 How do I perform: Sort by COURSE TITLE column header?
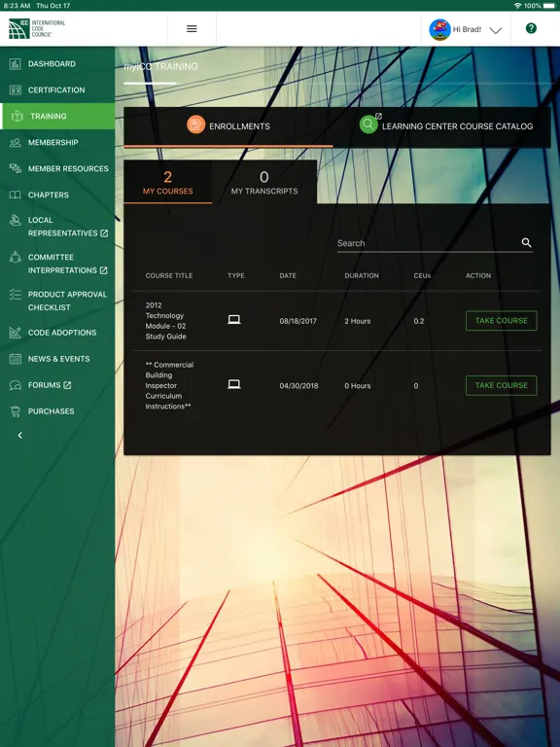click(169, 276)
